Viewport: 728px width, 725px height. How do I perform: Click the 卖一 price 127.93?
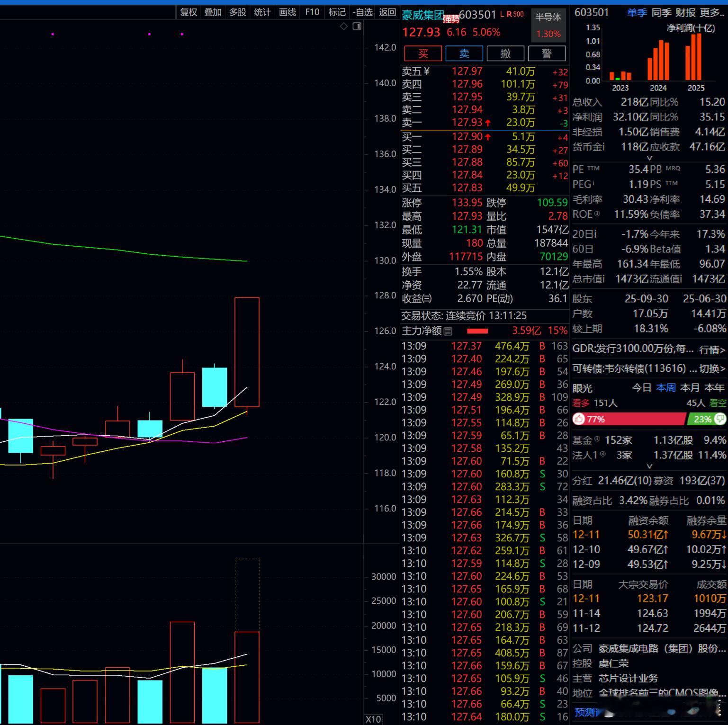[467, 122]
